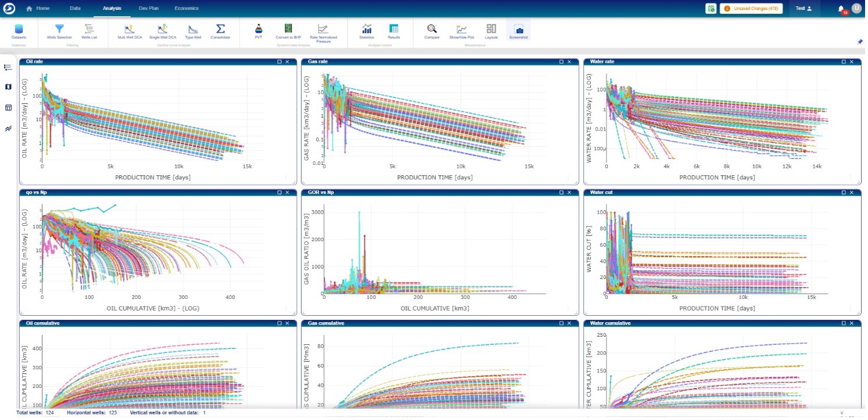
Task: Open the Type Well tool
Action: (193, 30)
